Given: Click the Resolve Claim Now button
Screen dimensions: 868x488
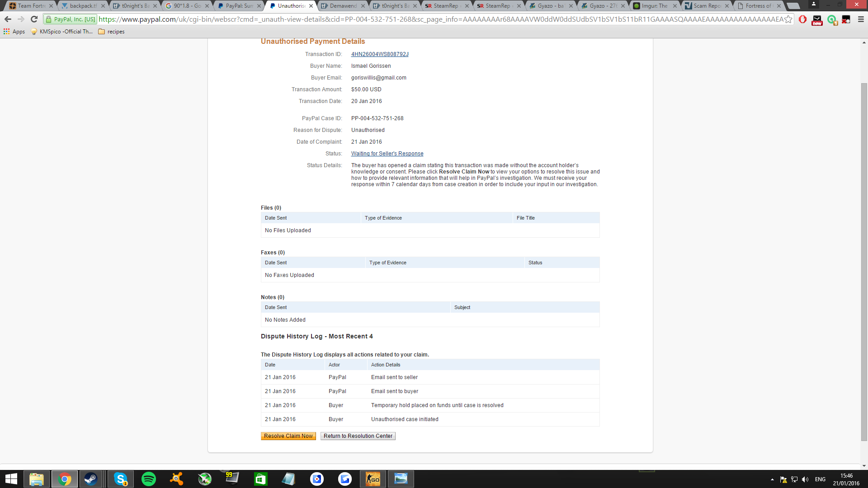Looking at the screenshot, I should pos(288,436).
